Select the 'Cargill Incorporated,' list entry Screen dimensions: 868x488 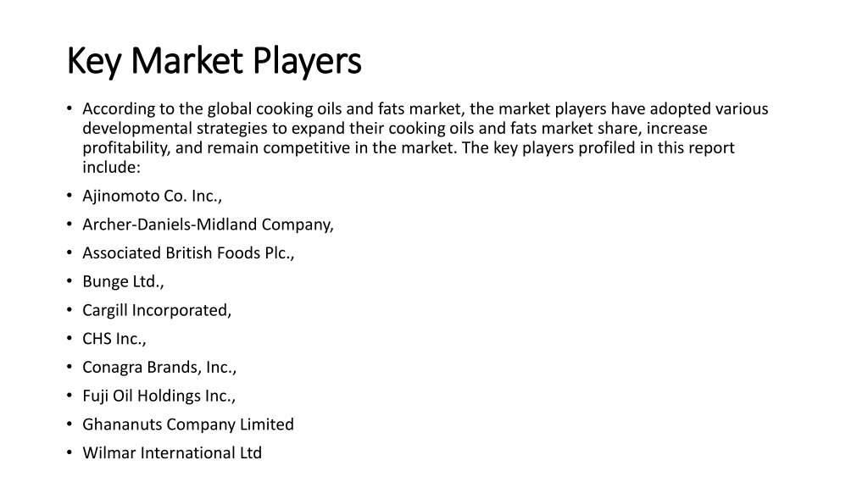pos(157,310)
